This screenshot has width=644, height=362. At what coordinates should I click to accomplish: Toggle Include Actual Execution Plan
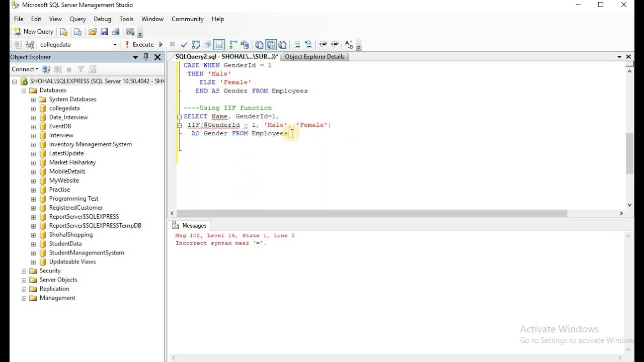pos(233,45)
